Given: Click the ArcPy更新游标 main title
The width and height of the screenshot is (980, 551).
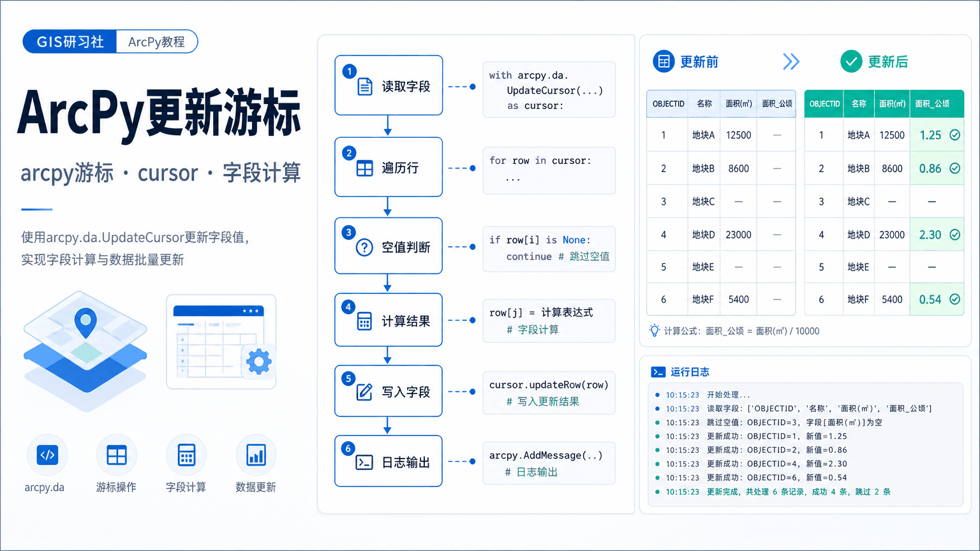Looking at the screenshot, I should 159,114.
